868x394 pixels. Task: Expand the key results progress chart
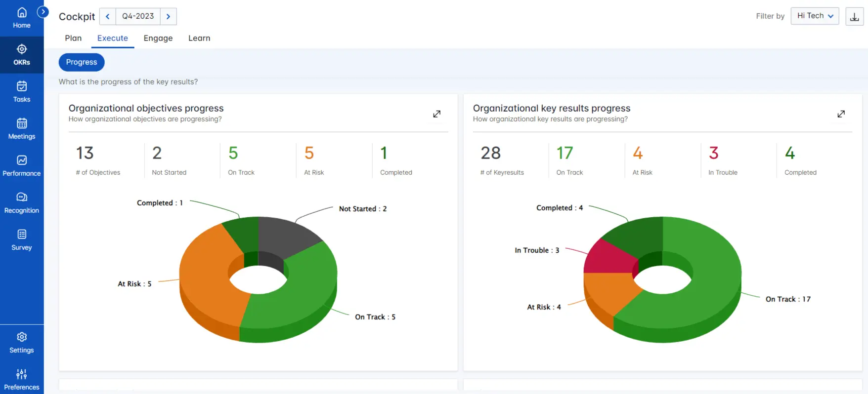tap(841, 114)
